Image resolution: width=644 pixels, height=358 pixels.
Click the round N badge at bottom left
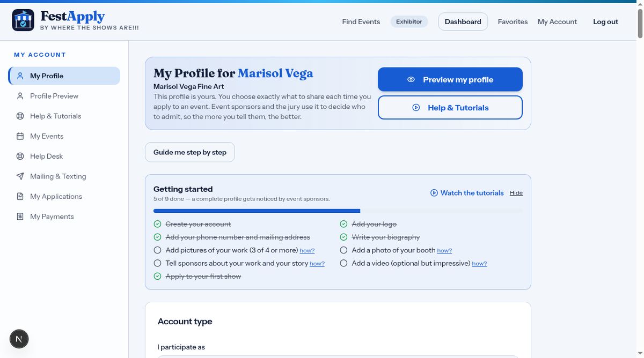pos(19,339)
